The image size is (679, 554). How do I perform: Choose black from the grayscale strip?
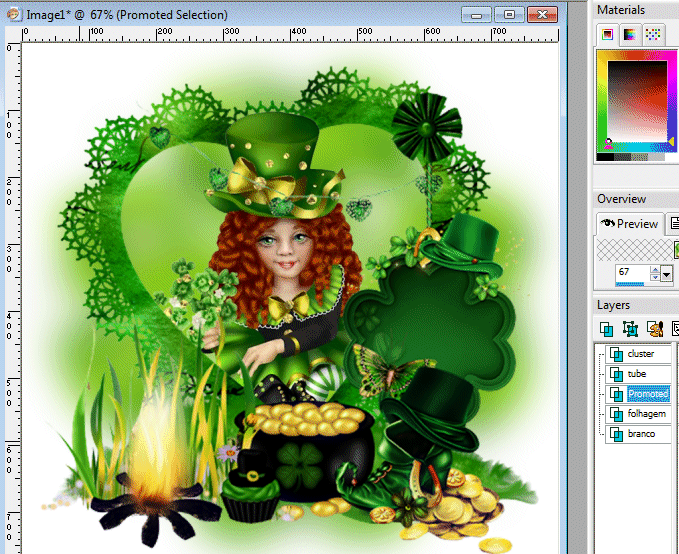coord(605,157)
